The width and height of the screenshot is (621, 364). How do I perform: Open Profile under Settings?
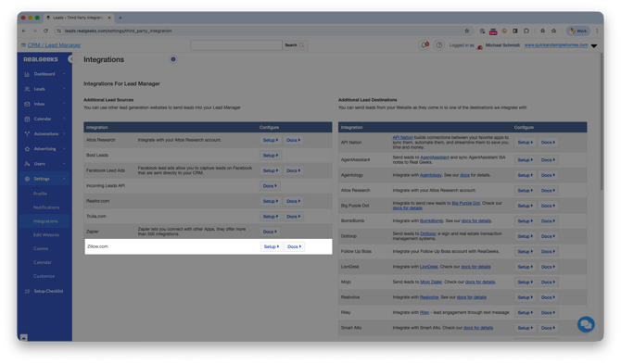[x=40, y=194]
